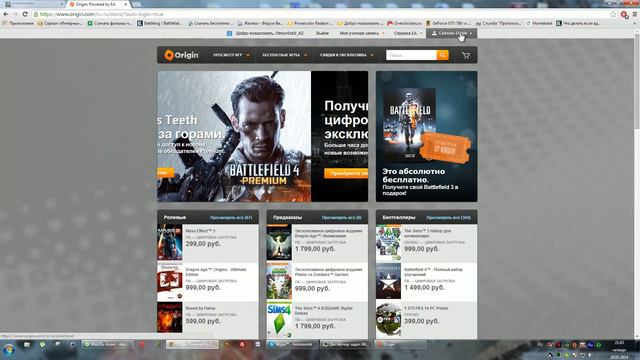Open The Sims 4 Digital Deluxe thumbnail
640x360 pixels.
[279, 319]
